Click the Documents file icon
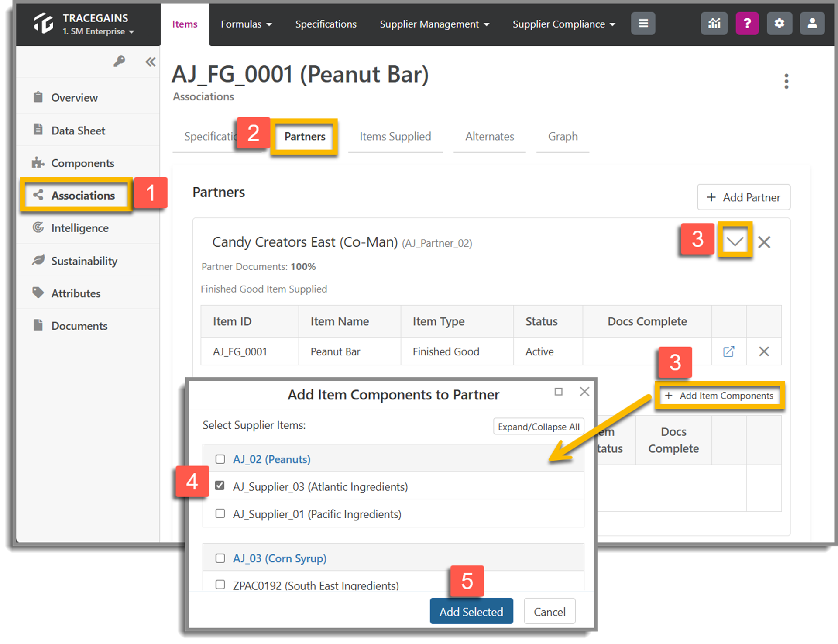The width and height of the screenshot is (838, 644). coord(38,325)
